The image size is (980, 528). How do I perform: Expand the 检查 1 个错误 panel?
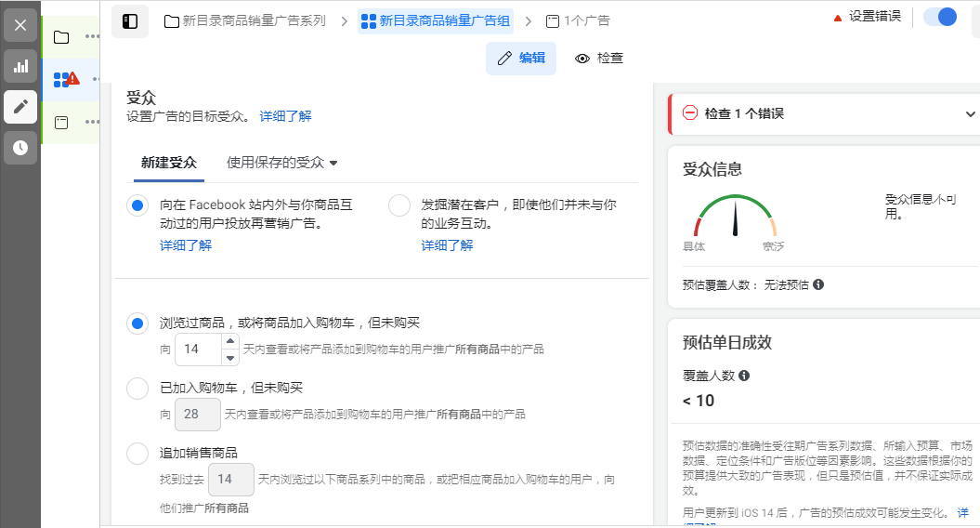click(971, 113)
